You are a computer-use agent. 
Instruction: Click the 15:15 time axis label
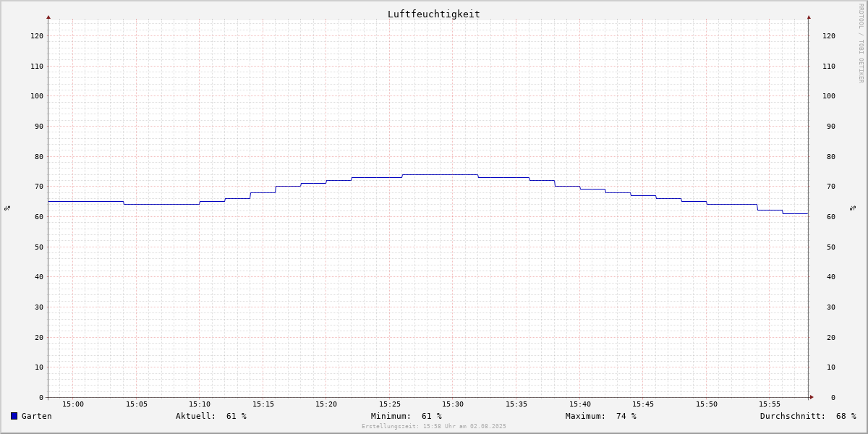263,404
